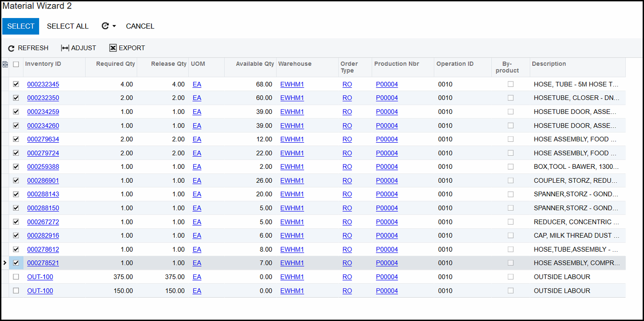This screenshot has height=321, width=644.
Task: Check the first OUT-100 row checkbox
Action: (x=16, y=277)
